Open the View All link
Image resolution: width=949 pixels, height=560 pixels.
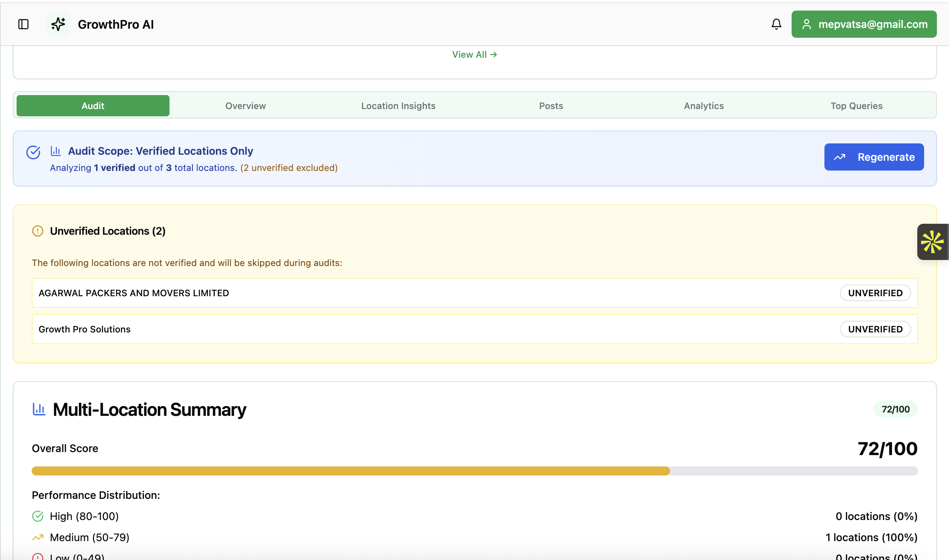(x=474, y=54)
